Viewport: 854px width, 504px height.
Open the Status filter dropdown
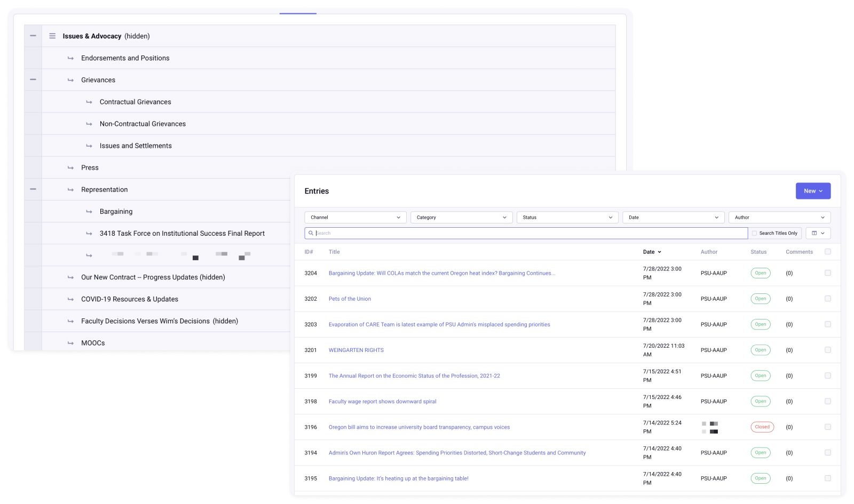coord(567,217)
